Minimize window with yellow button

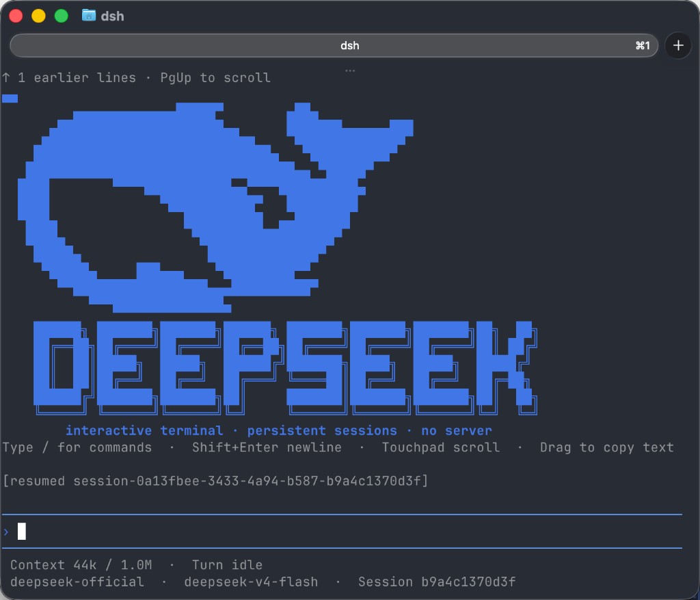(38, 16)
